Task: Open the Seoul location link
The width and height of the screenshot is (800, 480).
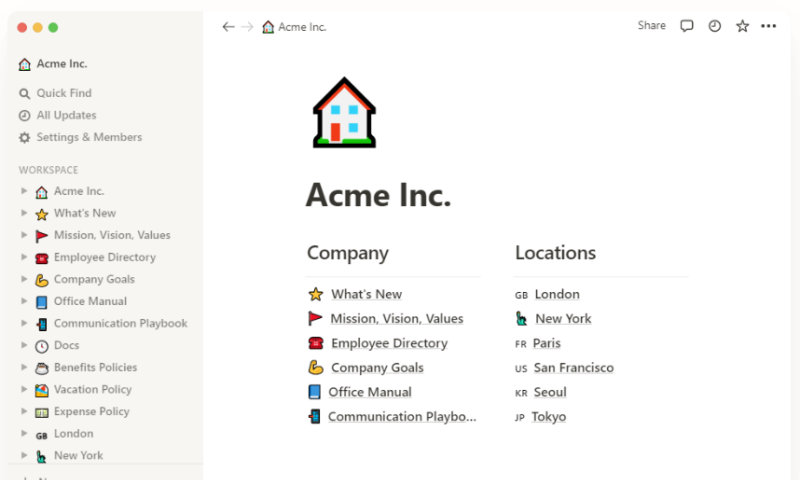Action: [x=550, y=392]
